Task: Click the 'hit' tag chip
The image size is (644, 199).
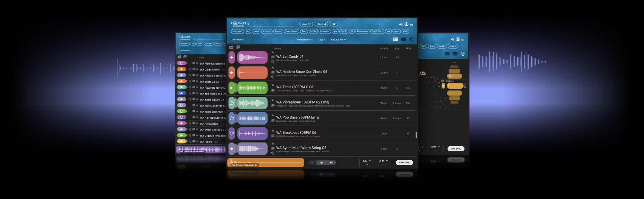Action: (352, 31)
